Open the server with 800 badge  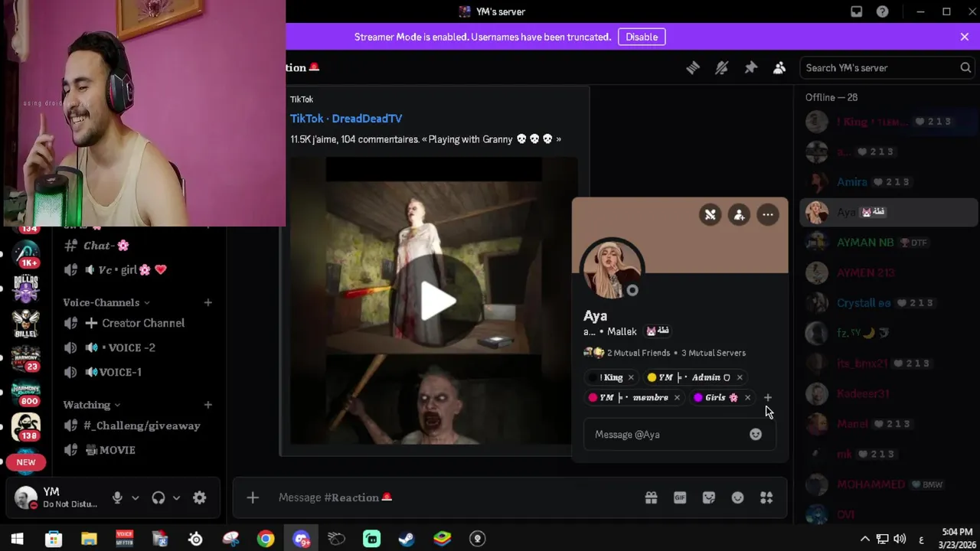coord(26,392)
